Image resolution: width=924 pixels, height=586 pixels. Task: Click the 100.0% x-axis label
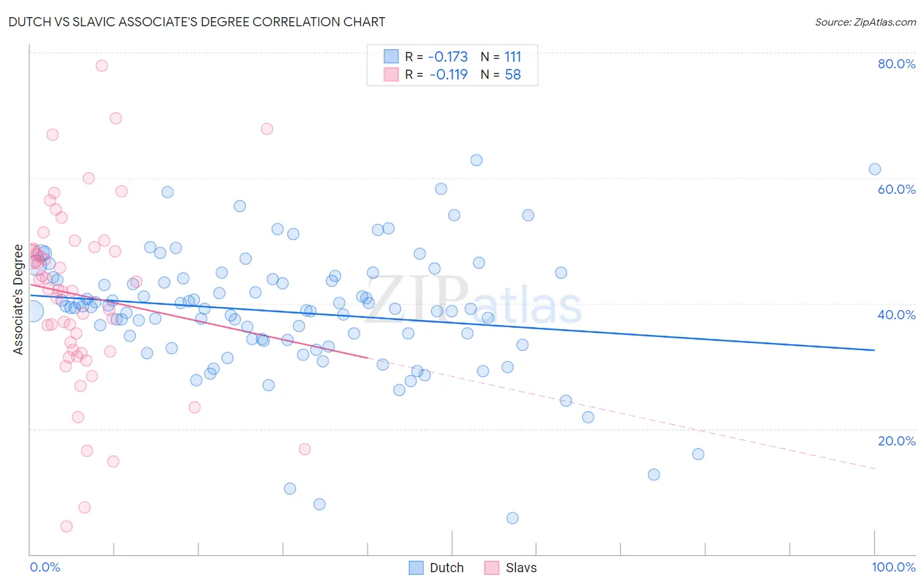(x=894, y=567)
